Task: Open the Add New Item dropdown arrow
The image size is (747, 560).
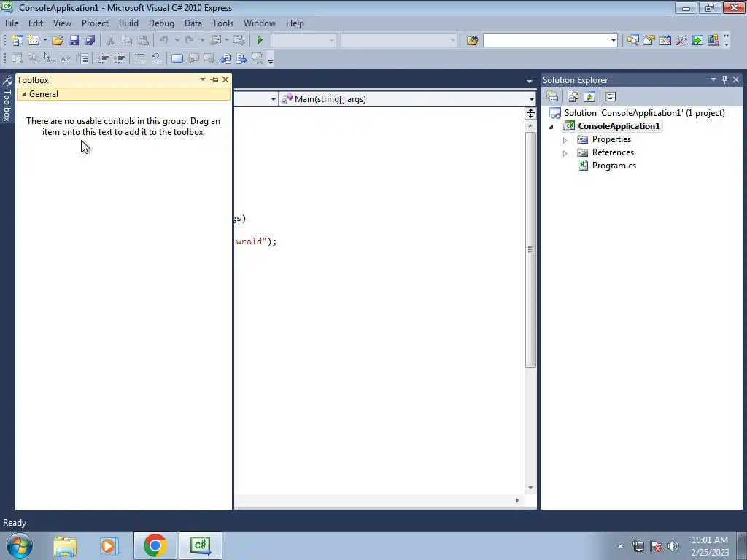Action: [44, 41]
